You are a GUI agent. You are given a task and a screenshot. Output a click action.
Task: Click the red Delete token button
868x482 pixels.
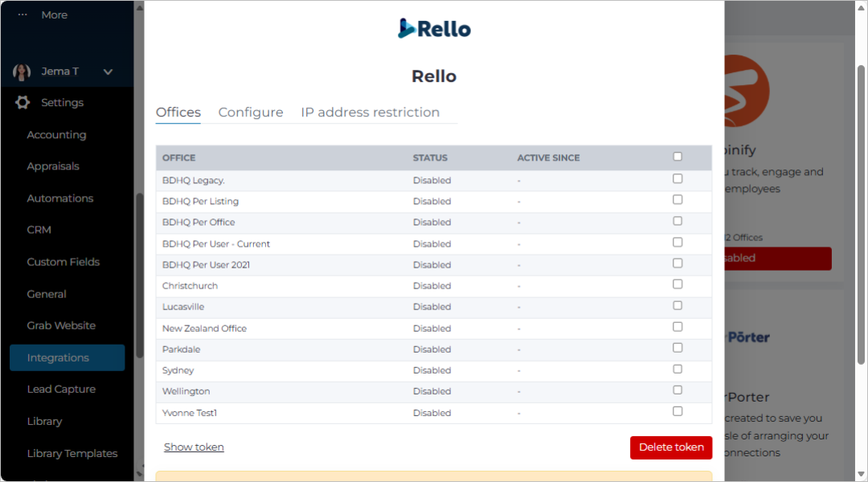(671, 447)
